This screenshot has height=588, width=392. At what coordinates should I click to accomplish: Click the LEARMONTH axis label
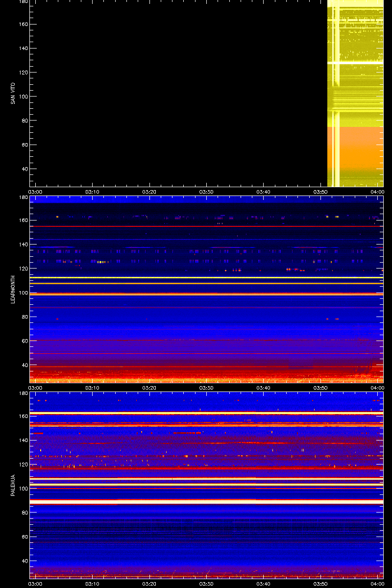click(13, 289)
